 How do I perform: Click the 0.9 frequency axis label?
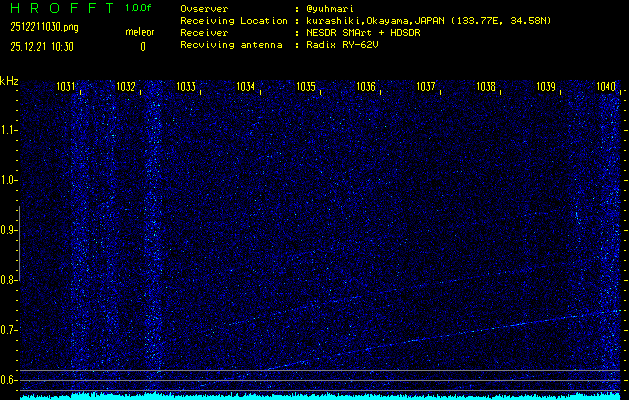coord(9,230)
